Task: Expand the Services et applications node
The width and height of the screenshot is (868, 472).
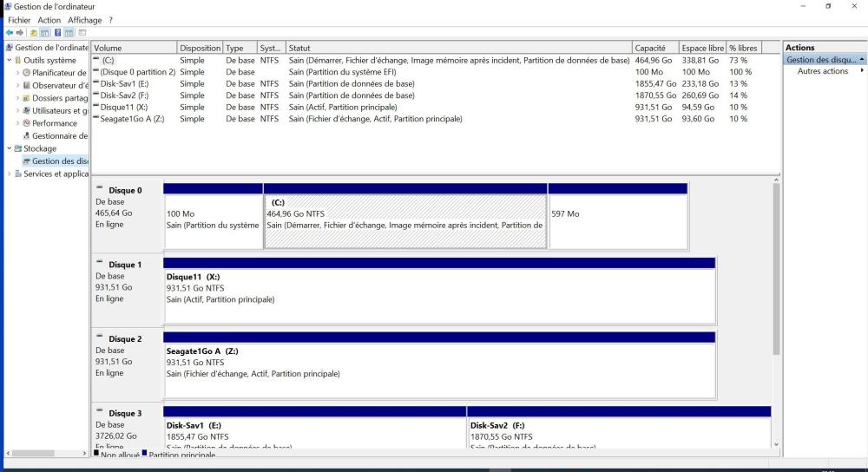Action: coord(10,174)
